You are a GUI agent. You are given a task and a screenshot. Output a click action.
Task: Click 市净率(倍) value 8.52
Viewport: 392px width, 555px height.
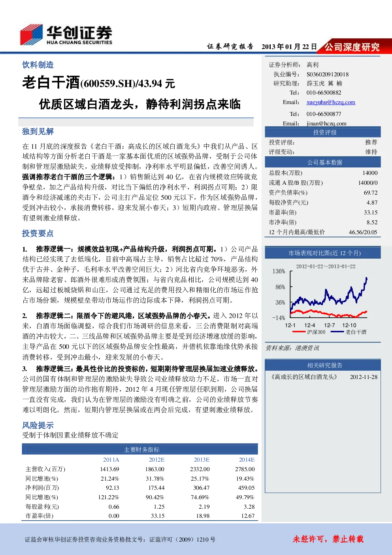372,222
